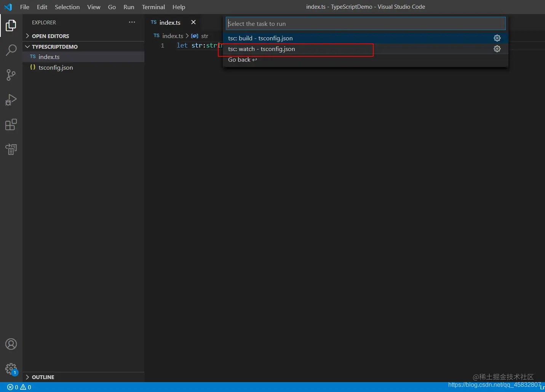Viewport: 545px width, 392px height.
Task: Open the Source Control view
Action: tap(11, 75)
